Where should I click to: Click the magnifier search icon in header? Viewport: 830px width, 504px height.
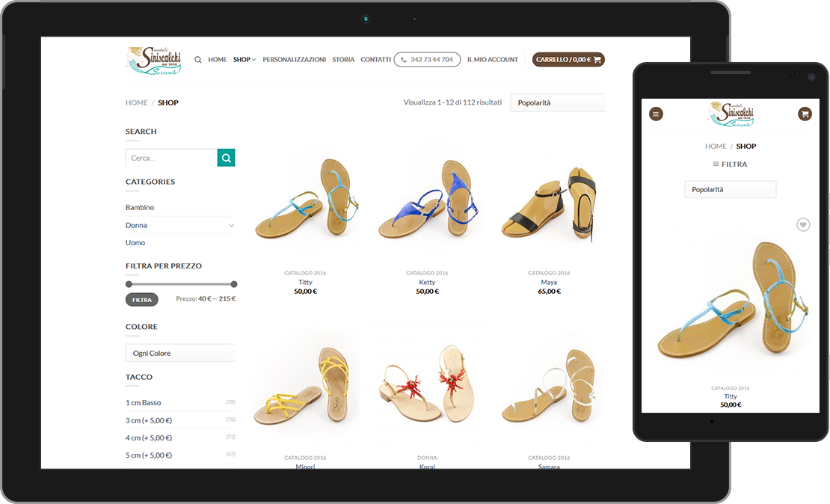198,60
